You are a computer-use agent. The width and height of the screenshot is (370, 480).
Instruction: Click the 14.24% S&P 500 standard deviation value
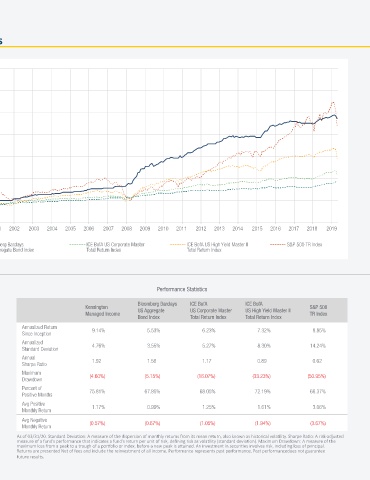pos(318,346)
